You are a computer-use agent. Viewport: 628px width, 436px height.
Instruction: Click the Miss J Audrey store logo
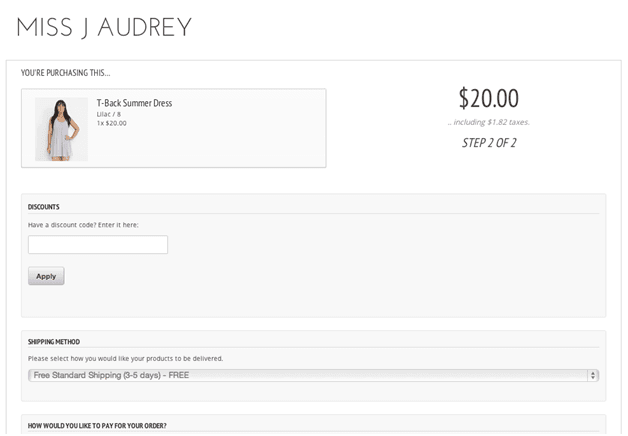[x=104, y=27]
